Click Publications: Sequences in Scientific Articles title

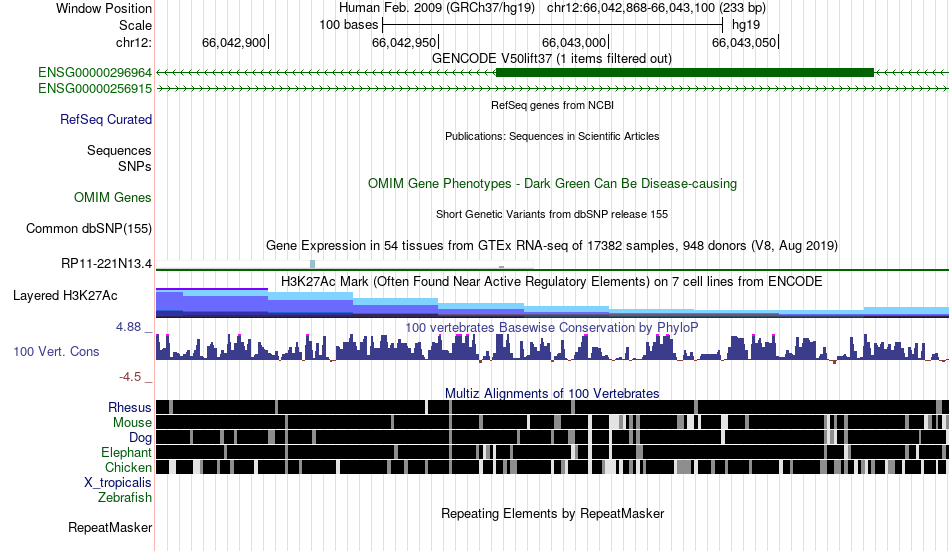tap(552, 136)
